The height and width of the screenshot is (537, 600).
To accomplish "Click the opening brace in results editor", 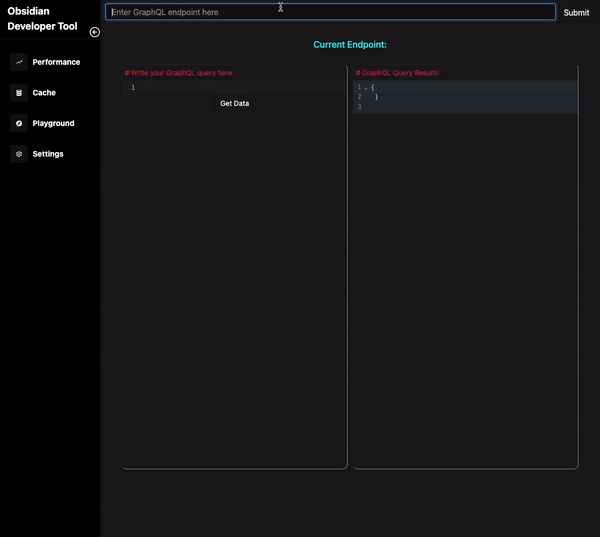I will pos(372,87).
